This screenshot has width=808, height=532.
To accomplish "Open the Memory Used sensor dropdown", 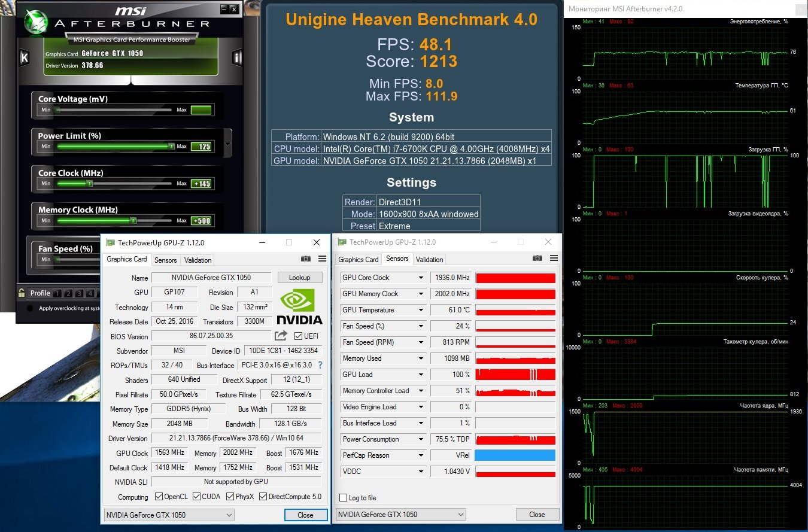I will click(x=421, y=358).
